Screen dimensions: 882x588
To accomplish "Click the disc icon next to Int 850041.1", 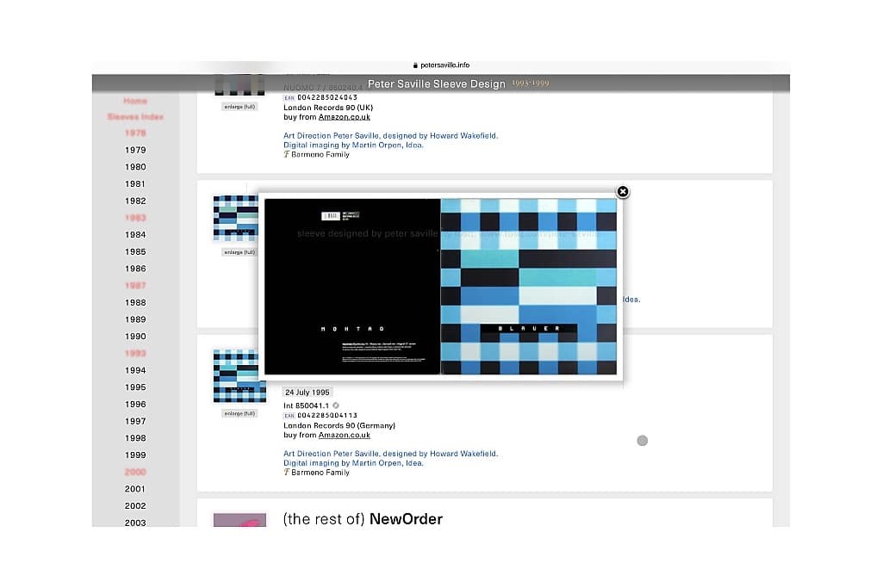I will [336, 405].
